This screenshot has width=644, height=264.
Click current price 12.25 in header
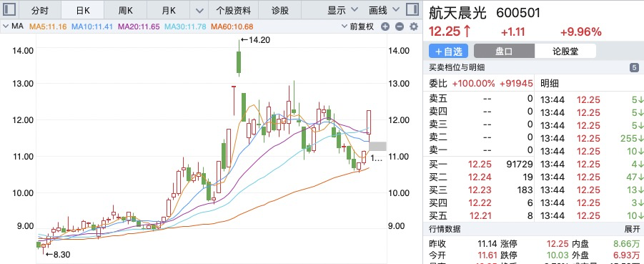[444, 31]
